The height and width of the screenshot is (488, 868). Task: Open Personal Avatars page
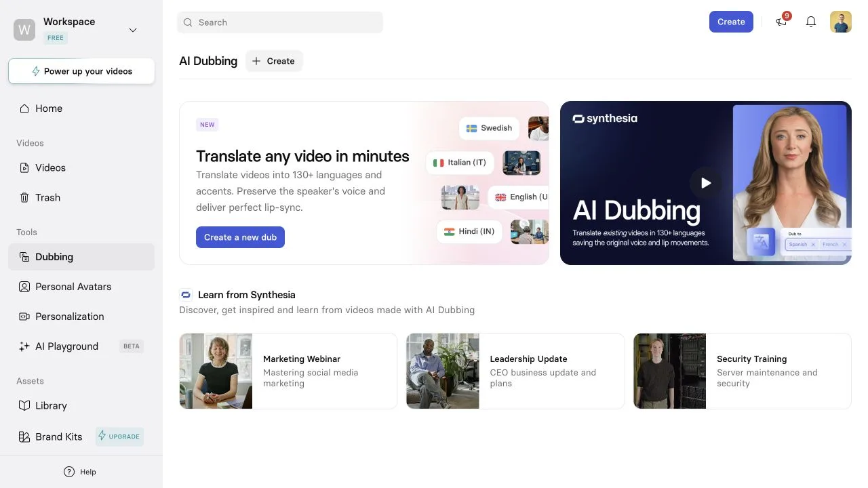(81, 287)
